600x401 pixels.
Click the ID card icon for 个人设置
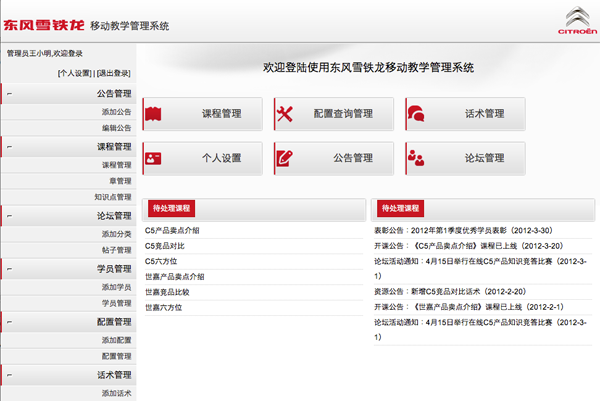(x=153, y=158)
